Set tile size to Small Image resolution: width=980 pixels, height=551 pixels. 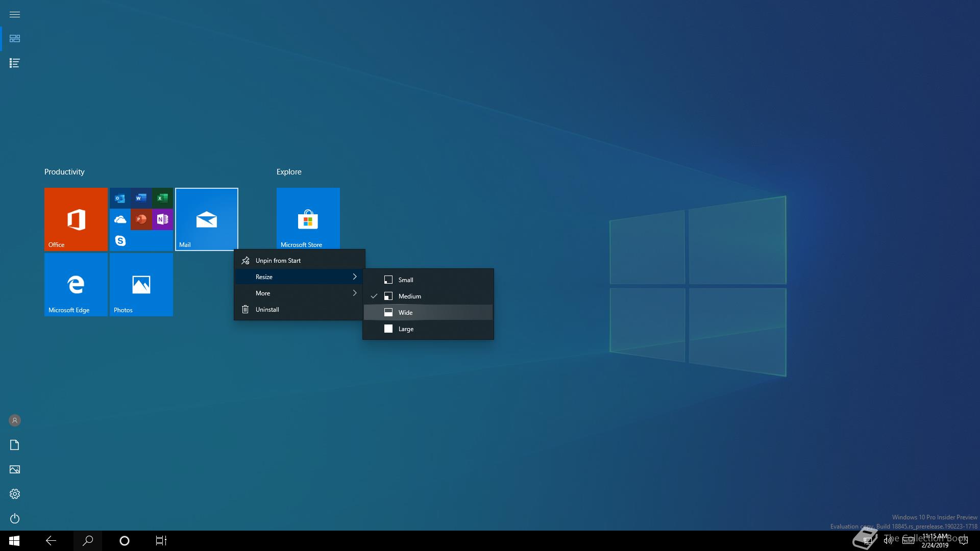[x=428, y=280]
